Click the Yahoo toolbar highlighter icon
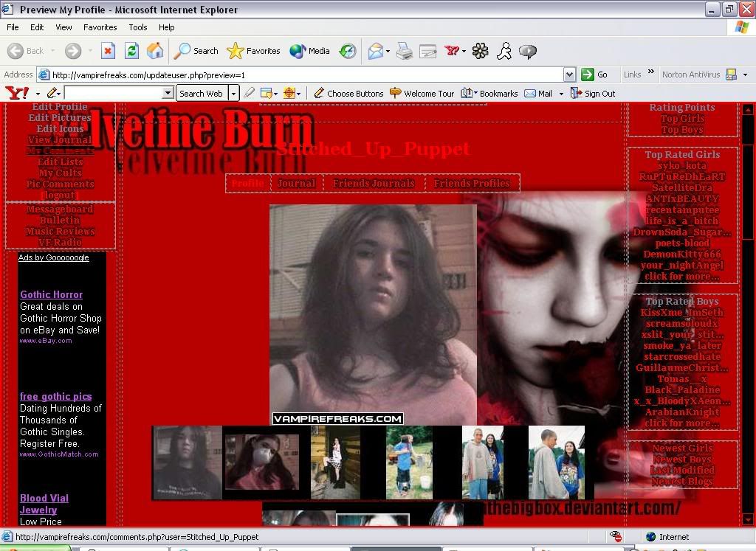The width and height of the screenshot is (756, 551). pyautogui.click(x=249, y=92)
